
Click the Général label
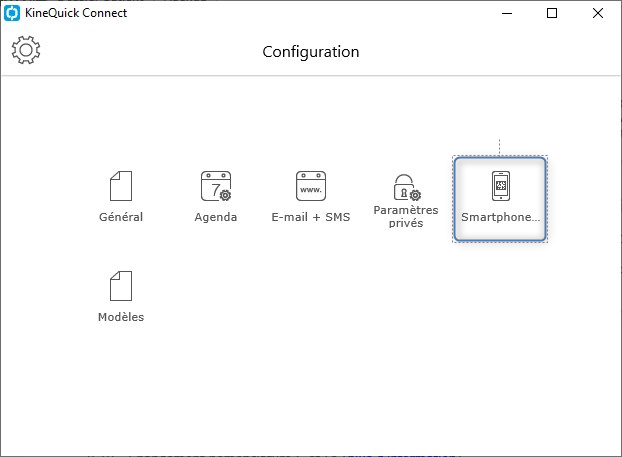(121, 217)
